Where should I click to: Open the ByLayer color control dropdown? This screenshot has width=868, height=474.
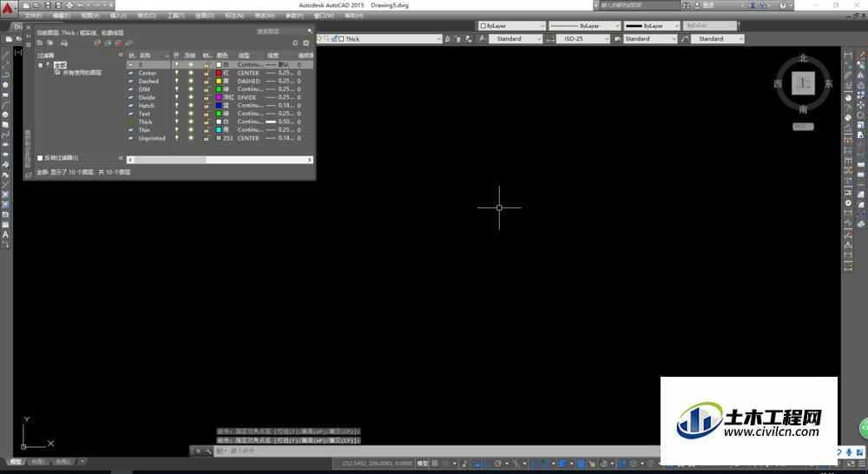point(512,25)
